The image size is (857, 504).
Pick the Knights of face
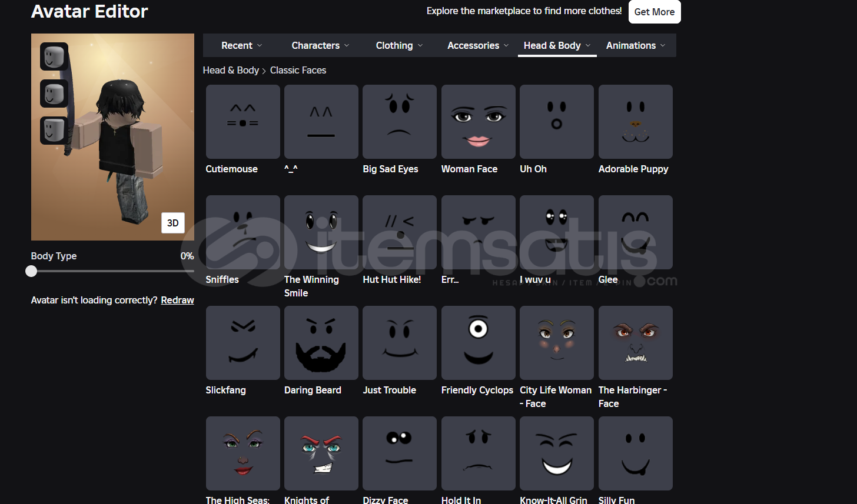tap(321, 453)
